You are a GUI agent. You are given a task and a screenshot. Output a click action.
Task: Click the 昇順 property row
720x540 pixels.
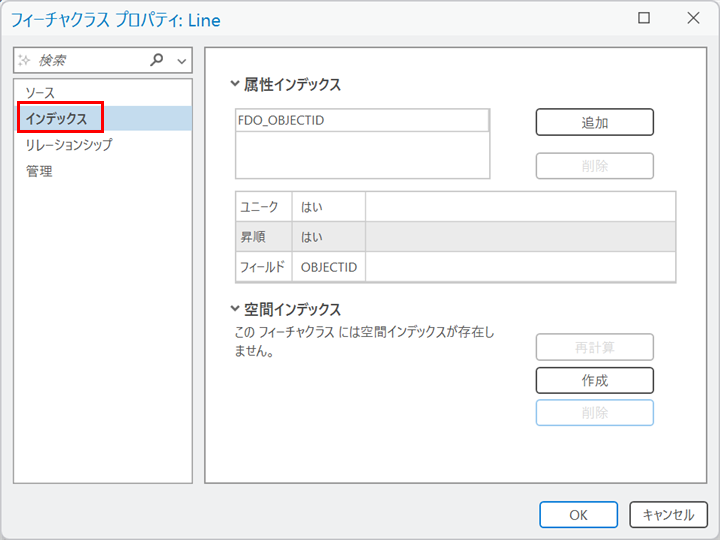click(455, 237)
